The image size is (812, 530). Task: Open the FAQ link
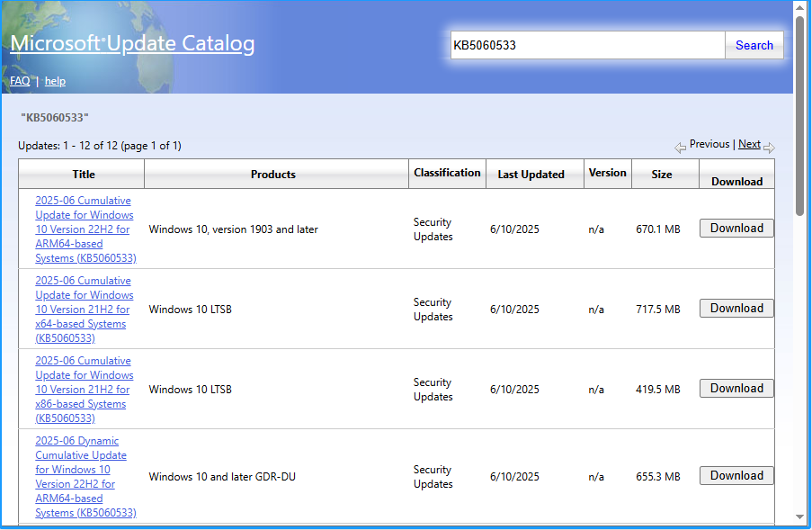pyautogui.click(x=20, y=81)
